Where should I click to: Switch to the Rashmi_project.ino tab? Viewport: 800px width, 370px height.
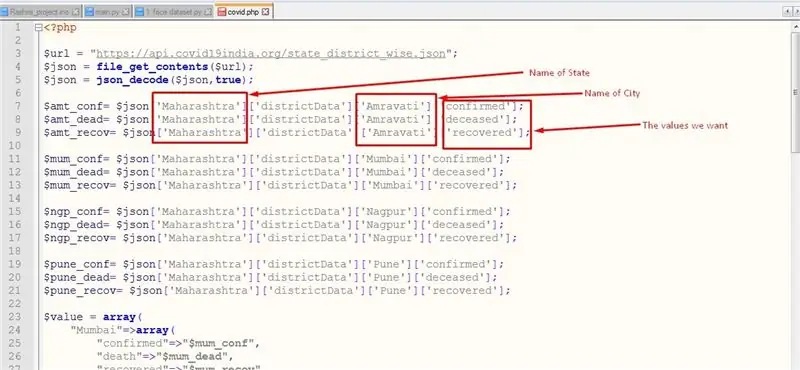point(40,12)
